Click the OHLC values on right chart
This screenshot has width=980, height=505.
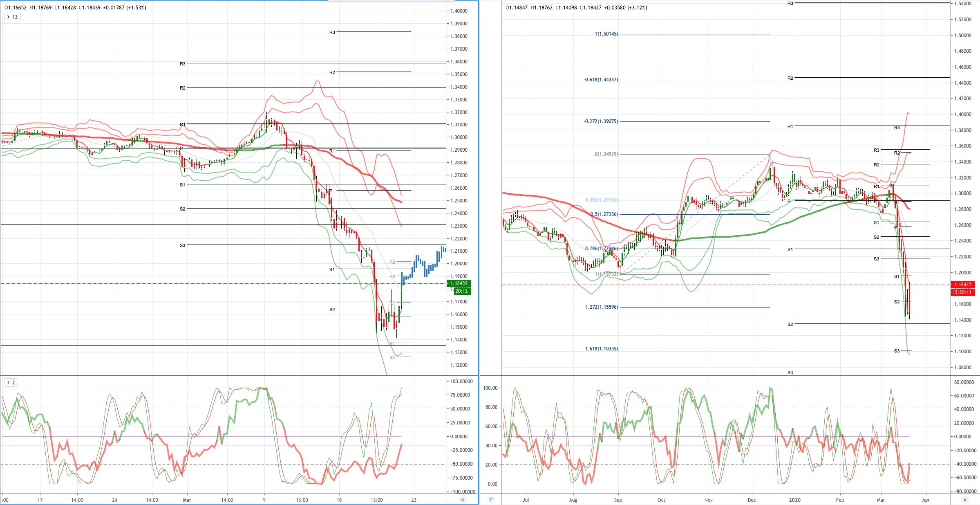point(576,7)
